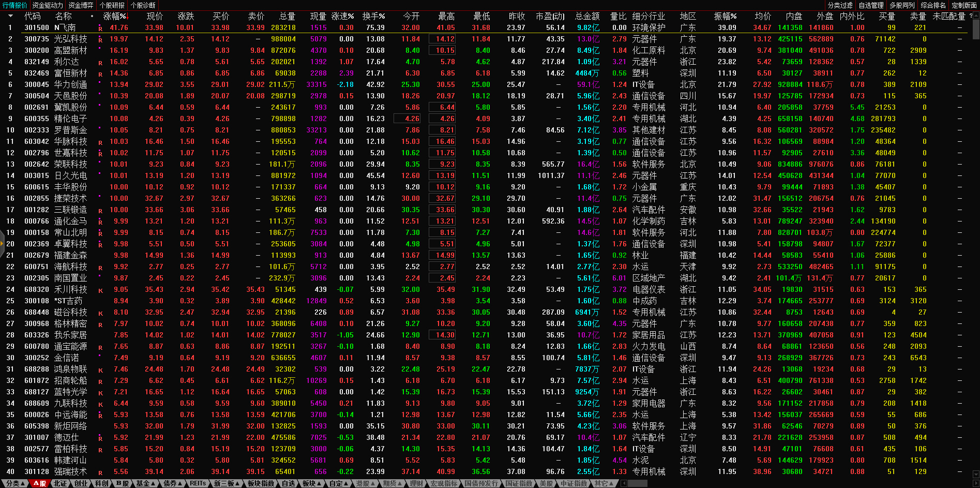Expand the 基金 category dropdown tab
Viewport: 980px width, 488px height.
click(145, 483)
